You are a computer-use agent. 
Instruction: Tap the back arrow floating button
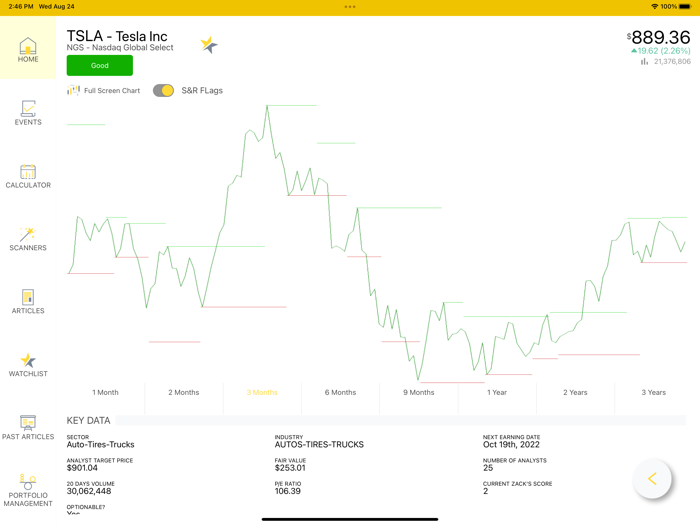[x=652, y=479]
